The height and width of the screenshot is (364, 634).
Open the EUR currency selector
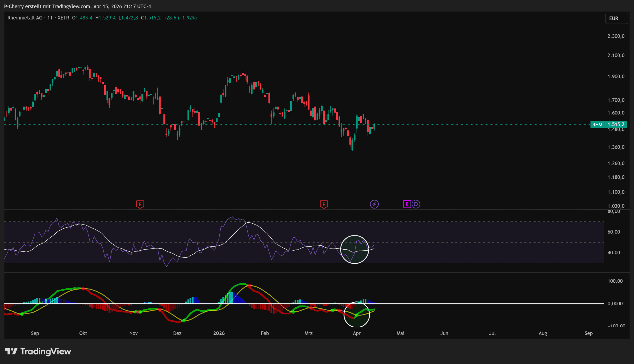(x=616, y=19)
